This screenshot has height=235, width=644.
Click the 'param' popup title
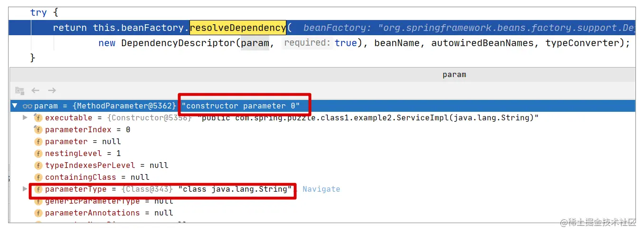point(454,74)
